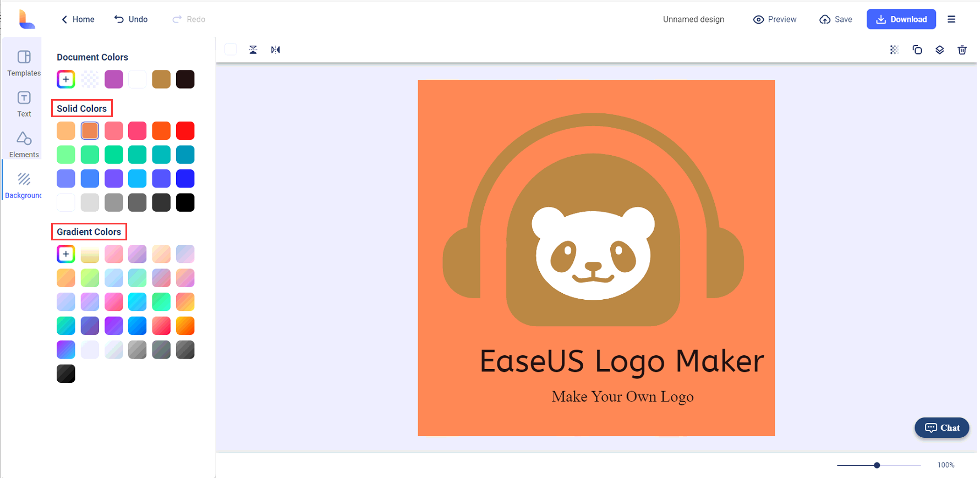Go back to Home
The image size is (980, 478).
pyautogui.click(x=78, y=19)
